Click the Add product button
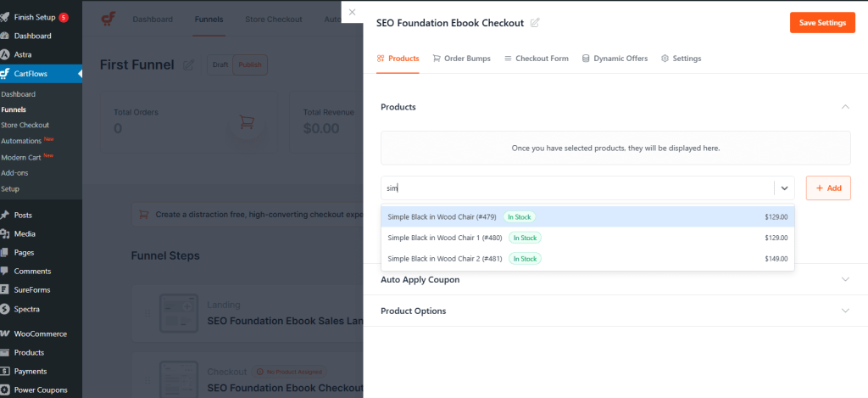Viewport: 868px width, 398px height. [x=828, y=188]
